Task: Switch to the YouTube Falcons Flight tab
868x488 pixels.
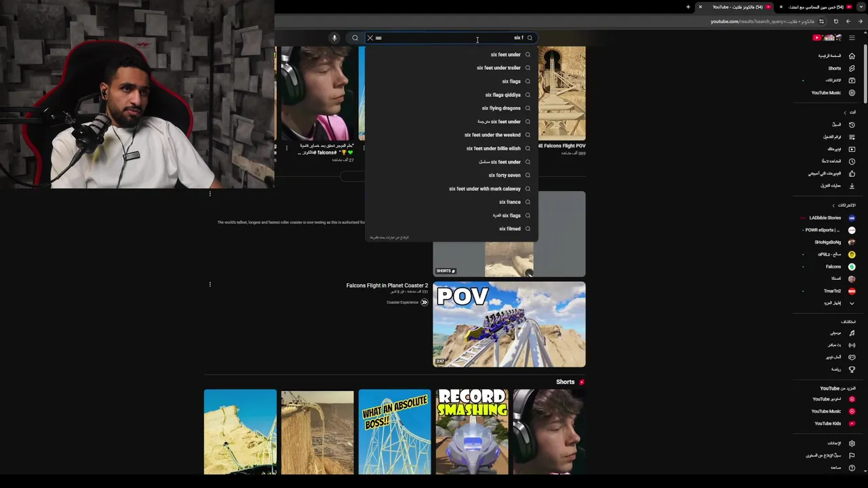Action: click(736, 7)
